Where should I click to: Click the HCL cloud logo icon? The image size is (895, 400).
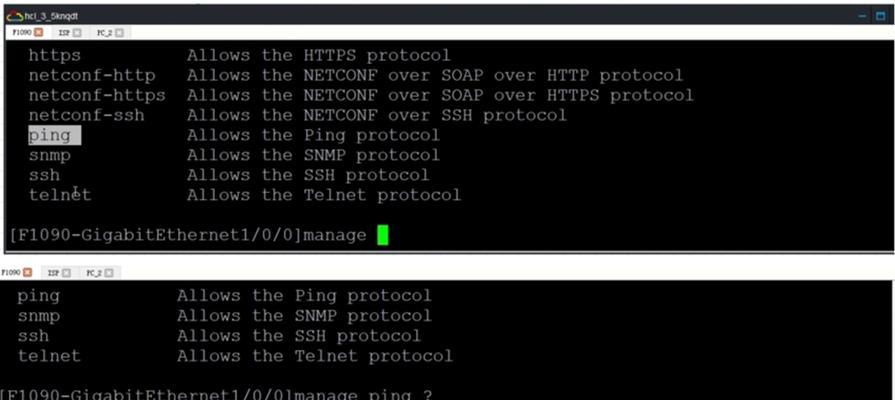point(15,16)
